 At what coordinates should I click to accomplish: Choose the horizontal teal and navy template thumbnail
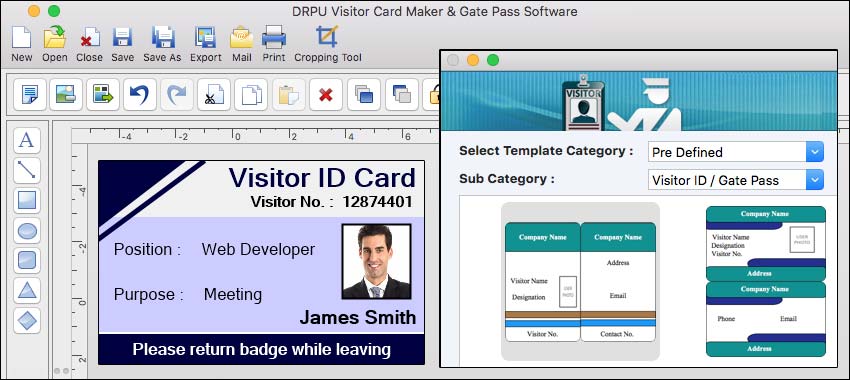click(x=765, y=281)
